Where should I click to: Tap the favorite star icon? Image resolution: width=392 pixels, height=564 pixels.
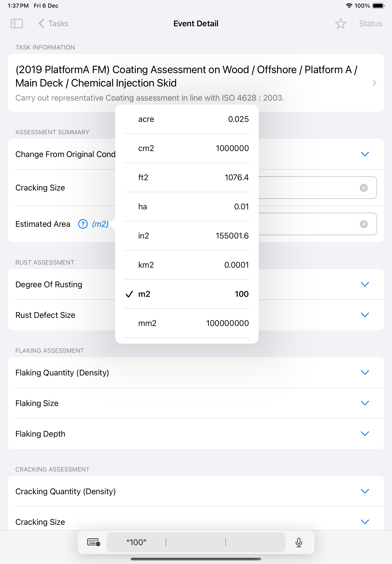click(340, 24)
